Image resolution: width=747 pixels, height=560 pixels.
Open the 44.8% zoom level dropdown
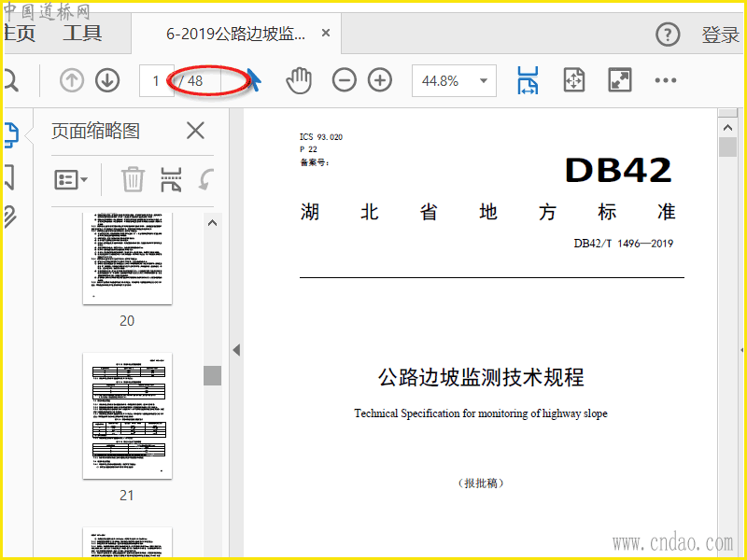click(x=454, y=80)
